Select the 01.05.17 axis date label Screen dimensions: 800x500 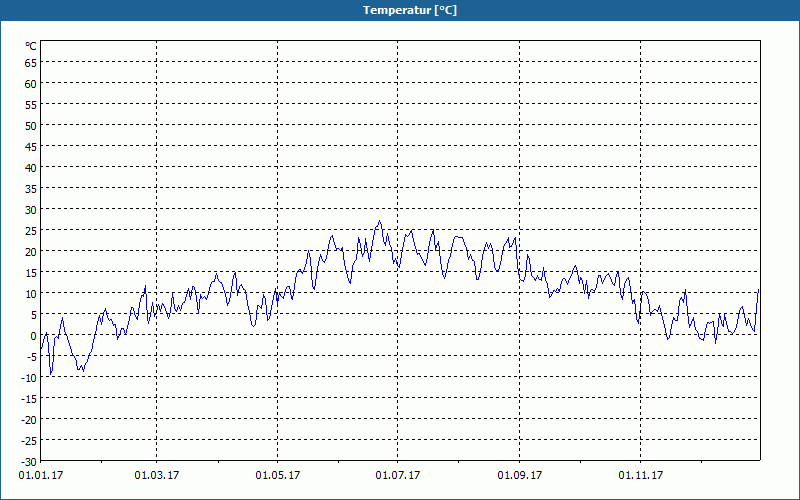tap(278, 476)
